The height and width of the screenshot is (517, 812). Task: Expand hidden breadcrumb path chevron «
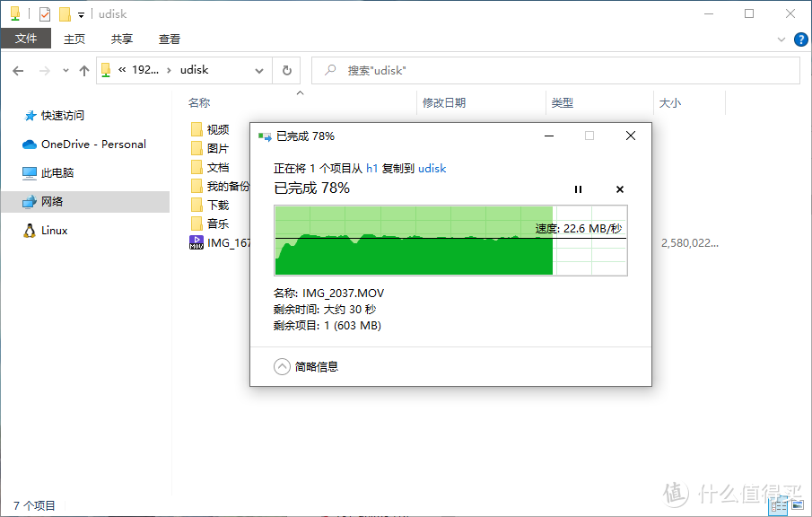pyautogui.click(x=122, y=70)
